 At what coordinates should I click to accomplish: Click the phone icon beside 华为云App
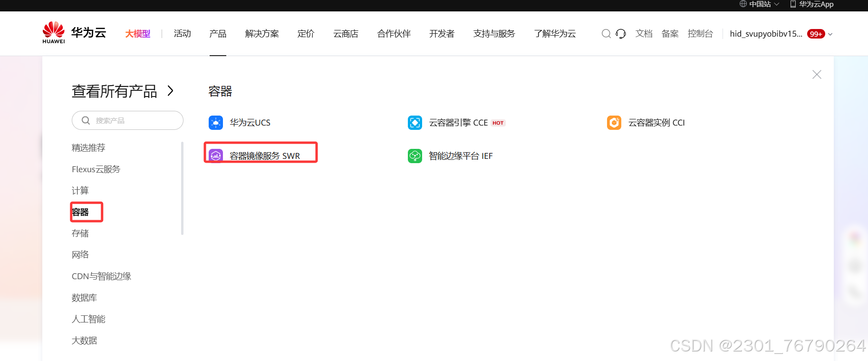793,4
